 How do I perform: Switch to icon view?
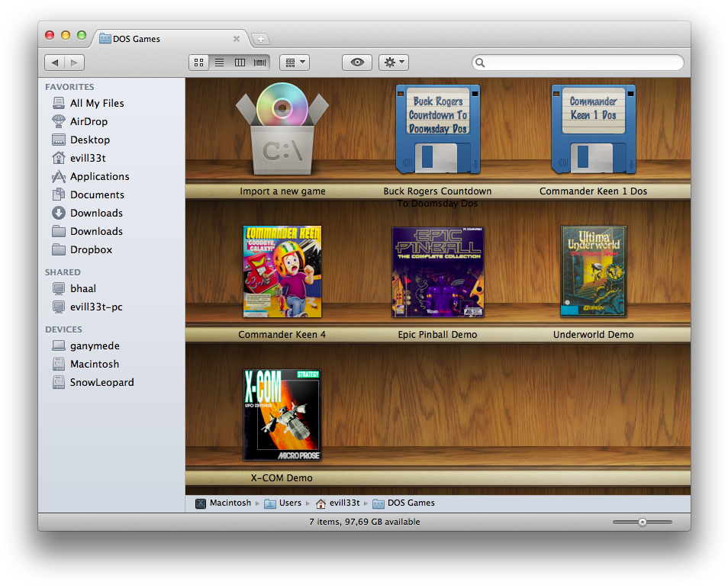(x=198, y=63)
